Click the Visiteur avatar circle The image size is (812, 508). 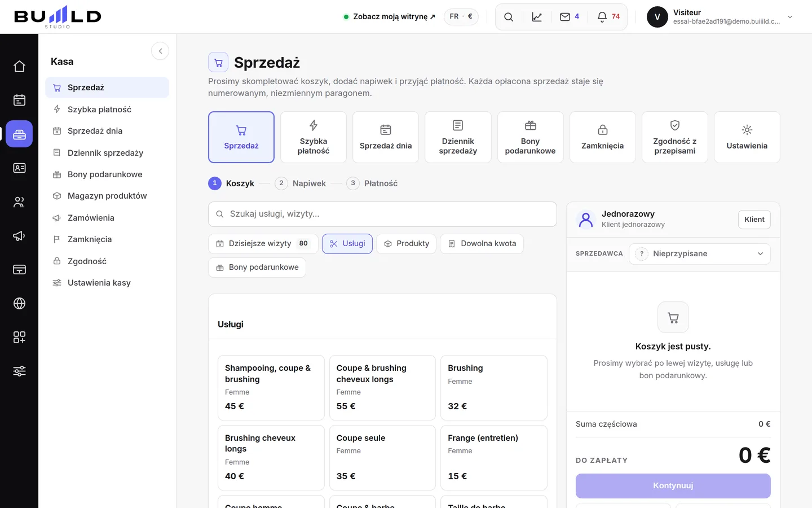[657, 17]
